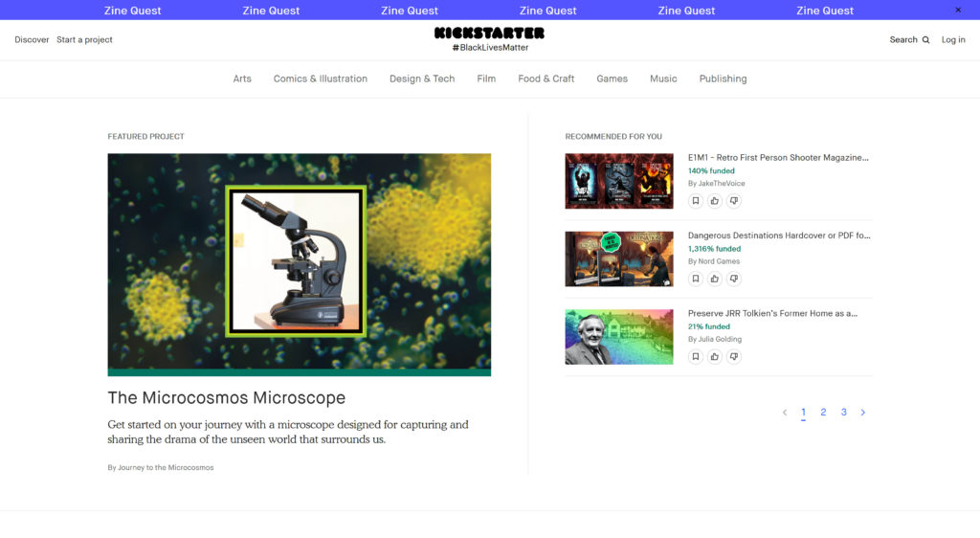Click the 140% funded text
This screenshot has height=538, width=980.
[x=711, y=171]
